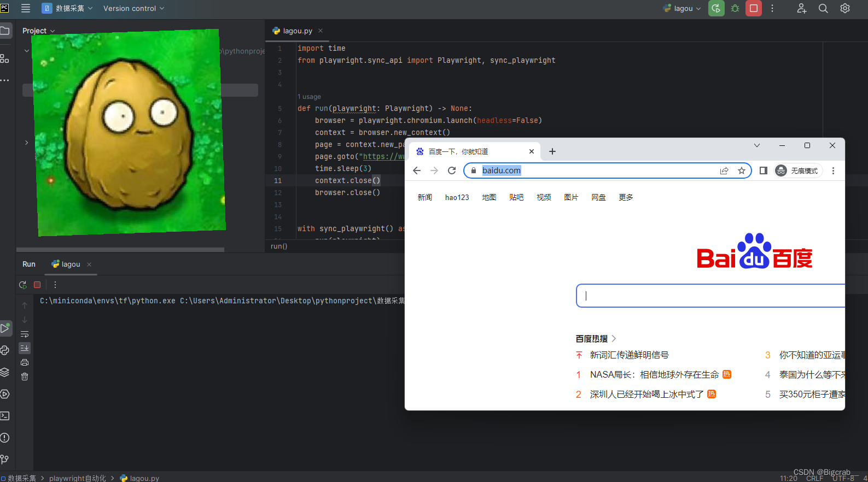Select the 百度一下 browser tab
Image resolution: width=868 pixels, height=482 pixels.
[474, 151]
